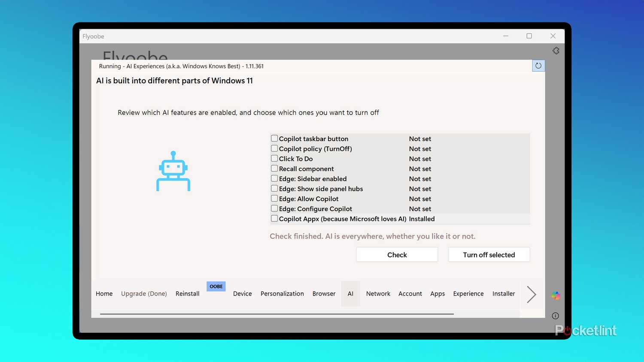Open the Device tab

[243, 294]
